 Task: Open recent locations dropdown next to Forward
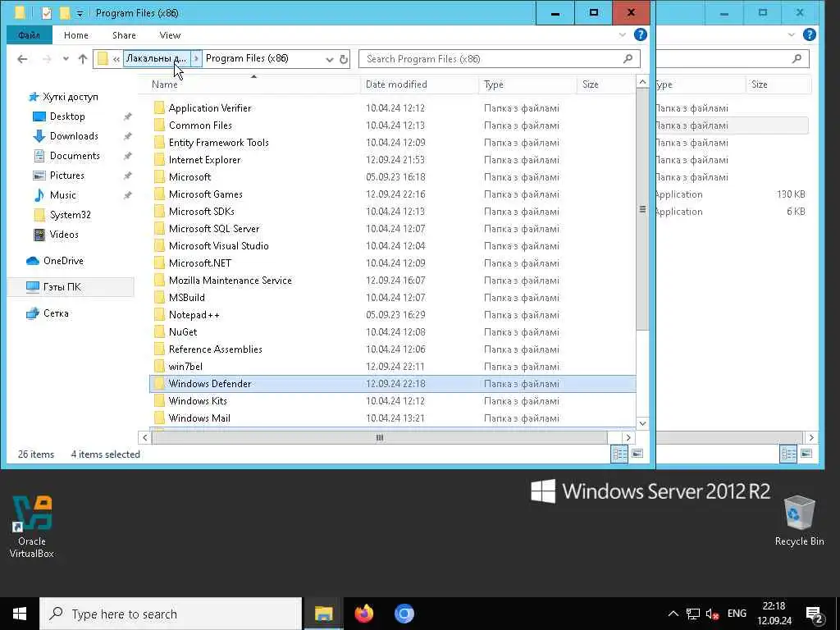(66, 59)
